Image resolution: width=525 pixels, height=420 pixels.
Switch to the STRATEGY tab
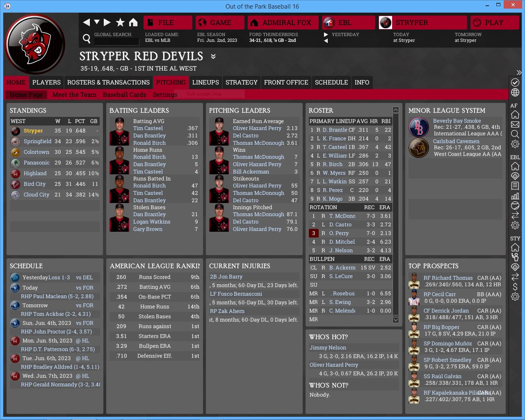[x=242, y=82]
